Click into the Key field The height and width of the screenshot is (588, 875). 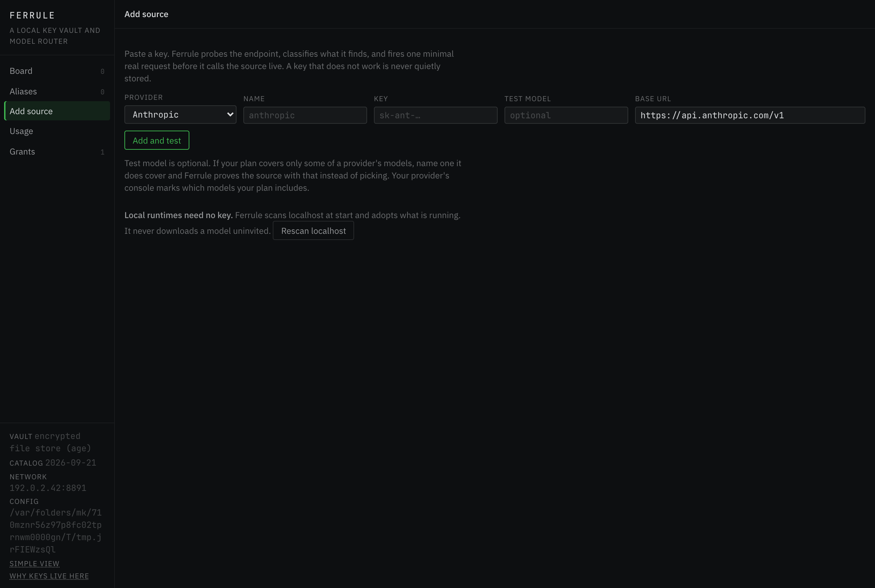pos(435,115)
